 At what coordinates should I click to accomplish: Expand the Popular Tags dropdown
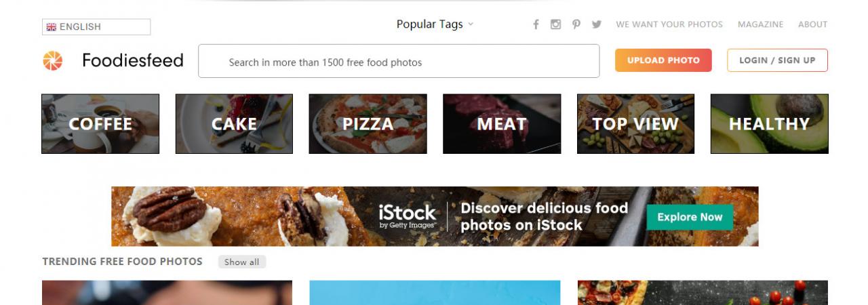pyautogui.click(x=435, y=24)
